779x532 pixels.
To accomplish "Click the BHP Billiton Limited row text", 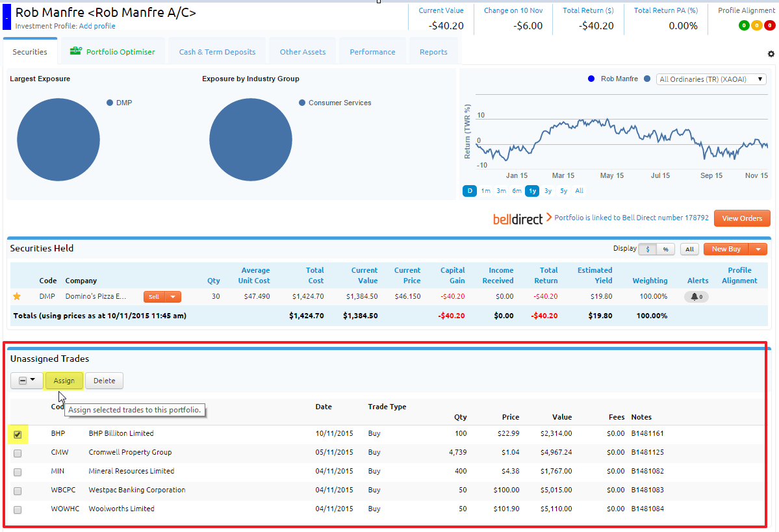I will (121, 434).
